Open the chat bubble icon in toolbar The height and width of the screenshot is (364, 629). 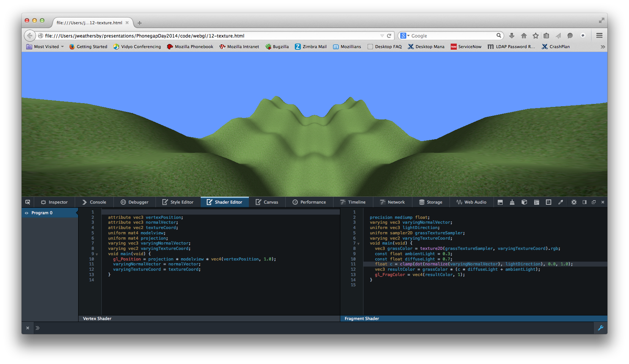click(x=570, y=36)
